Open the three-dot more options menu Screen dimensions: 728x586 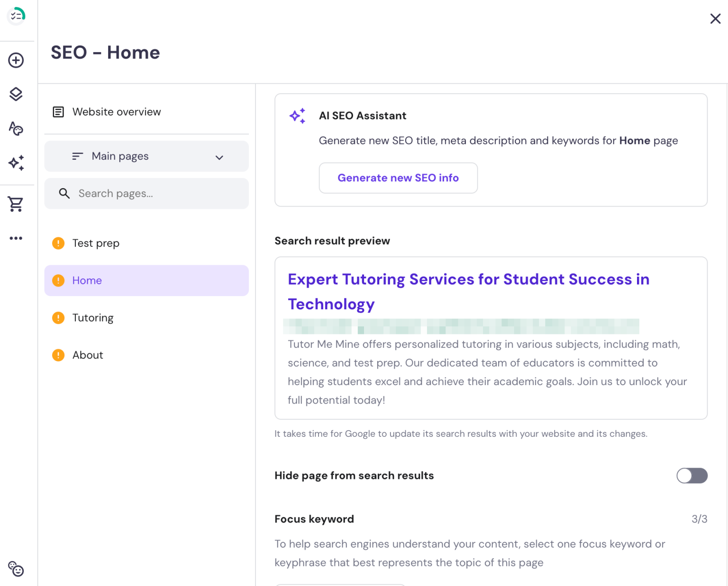tap(16, 238)
